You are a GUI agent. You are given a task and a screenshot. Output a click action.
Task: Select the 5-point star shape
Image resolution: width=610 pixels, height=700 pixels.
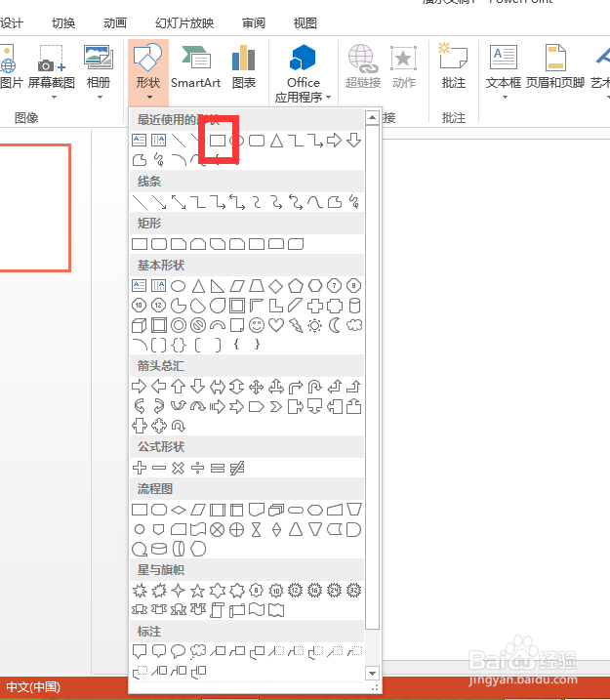click(x=198, y=591)
